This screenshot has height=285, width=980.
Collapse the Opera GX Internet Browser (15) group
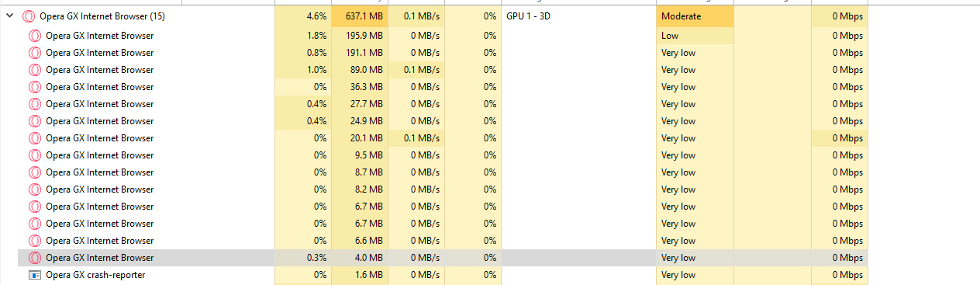(x=9, y=16)
